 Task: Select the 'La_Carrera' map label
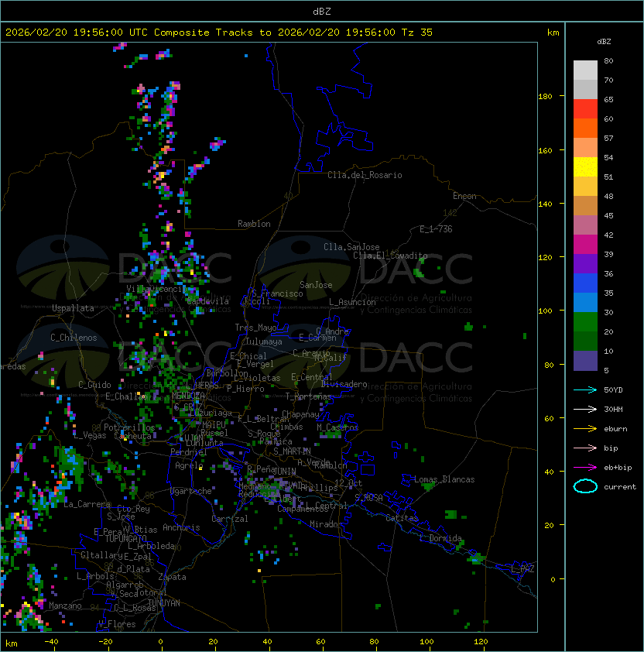pyautogui.click(x=87, y=504)
